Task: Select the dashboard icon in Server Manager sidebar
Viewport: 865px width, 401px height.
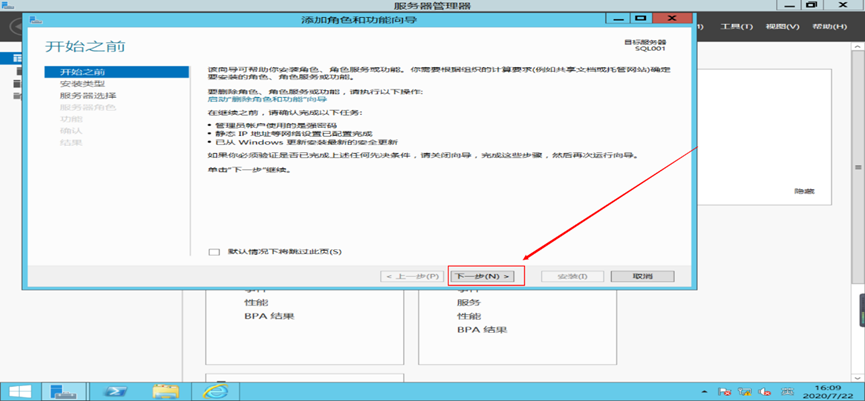Action: 18,58
